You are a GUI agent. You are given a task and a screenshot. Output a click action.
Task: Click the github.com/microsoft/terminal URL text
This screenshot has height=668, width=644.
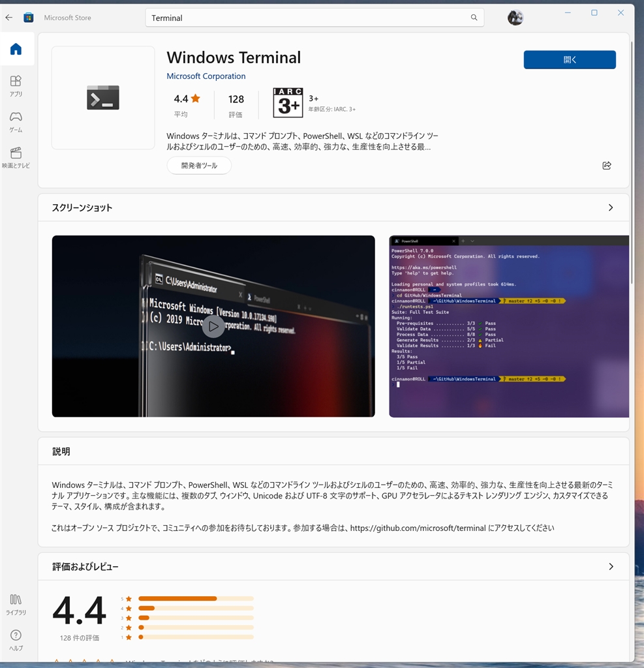click(x=418, y=528)
